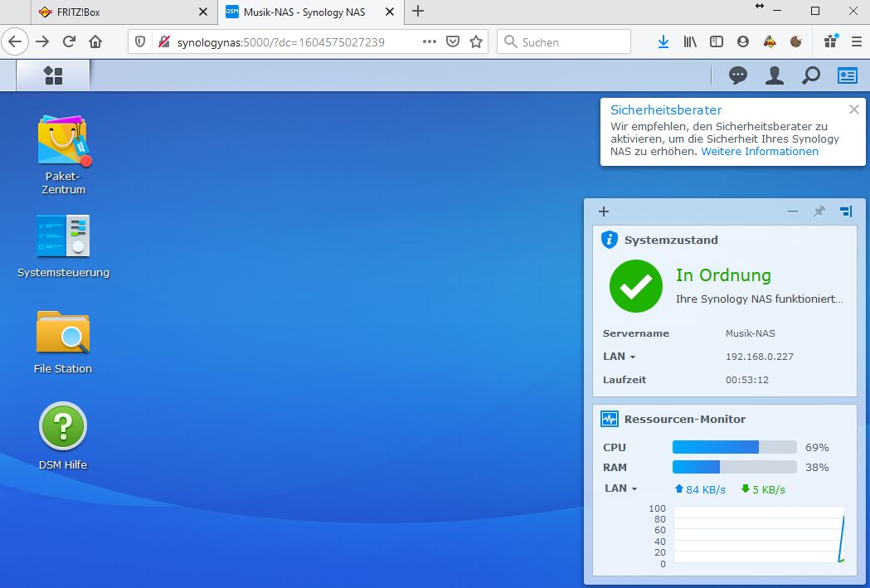Image resolution: width=870 pixels, height=588 pixels.
Task: Click the LAN traffic graph
Action: point(760,535)
